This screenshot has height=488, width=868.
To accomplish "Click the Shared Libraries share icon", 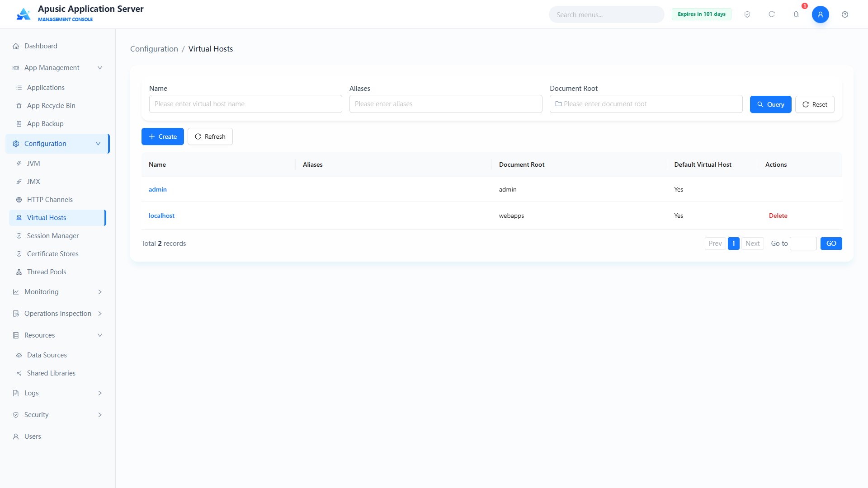I will (19, 373).
